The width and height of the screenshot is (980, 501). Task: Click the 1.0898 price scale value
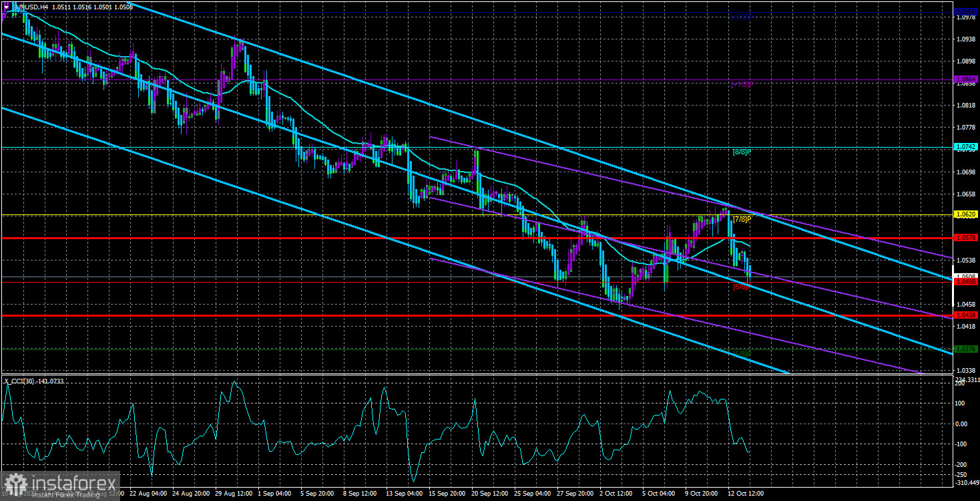click(967, 61)
